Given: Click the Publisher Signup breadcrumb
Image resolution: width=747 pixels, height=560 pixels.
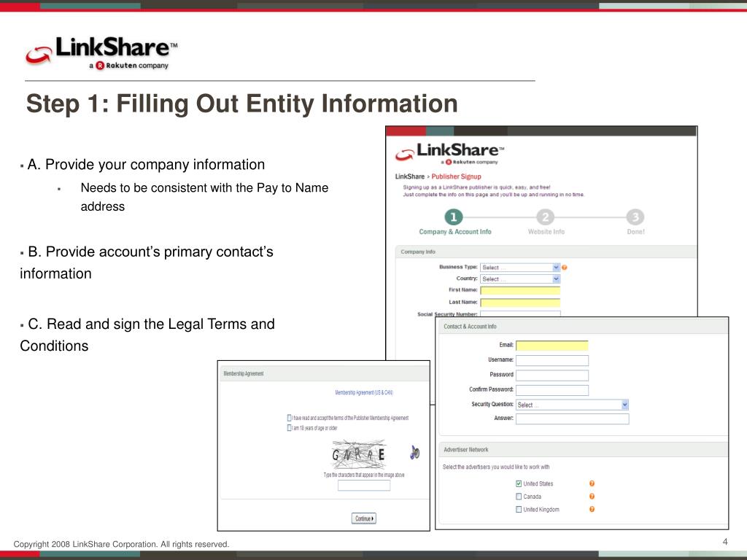Looking at the screenshot, I should pos(457,176).
